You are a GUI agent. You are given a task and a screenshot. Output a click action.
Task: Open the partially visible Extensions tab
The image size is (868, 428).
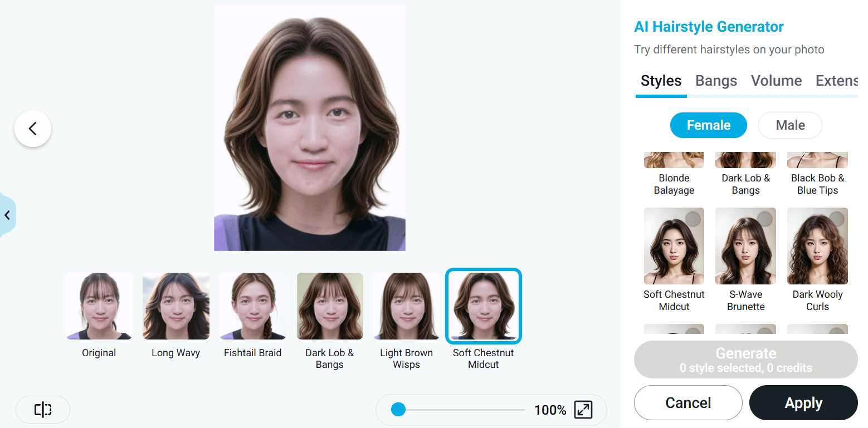[x=836, y=81]
